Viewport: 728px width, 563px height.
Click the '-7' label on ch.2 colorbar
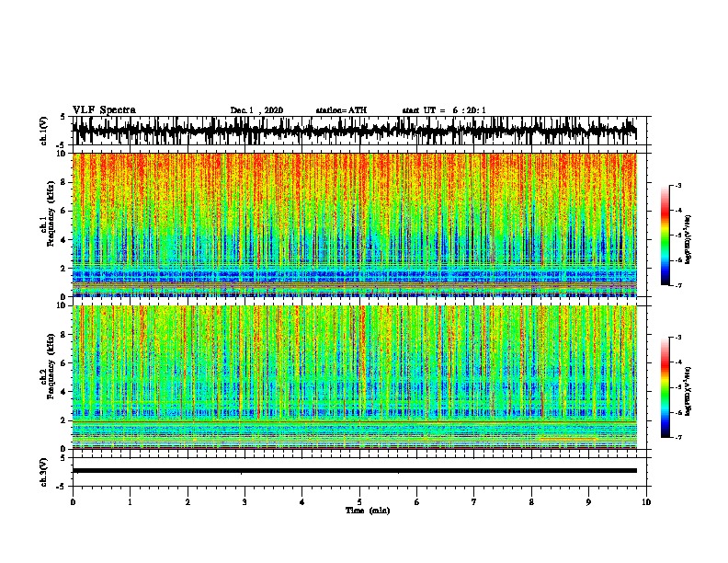(677, 437)
